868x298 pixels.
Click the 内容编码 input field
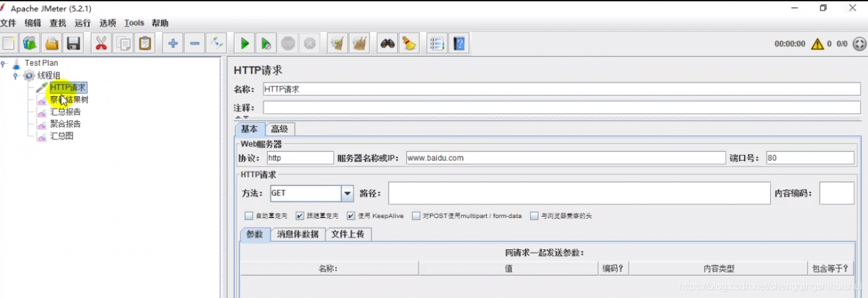[x=837, y=193]
